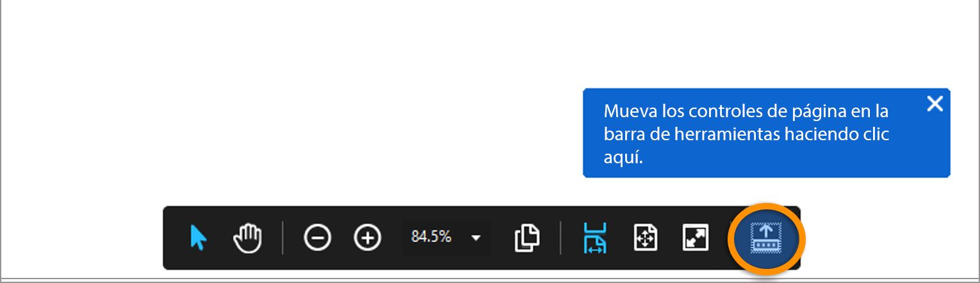The image size is (980, 283).
Task: Switch to full screen read mode
Action: coord(695,238)
